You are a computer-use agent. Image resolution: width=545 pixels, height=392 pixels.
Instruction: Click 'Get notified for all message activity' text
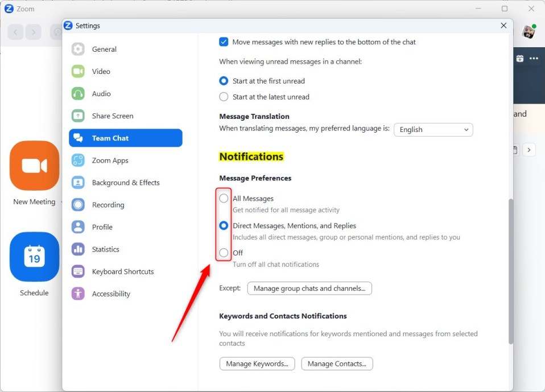pos(286,210)
